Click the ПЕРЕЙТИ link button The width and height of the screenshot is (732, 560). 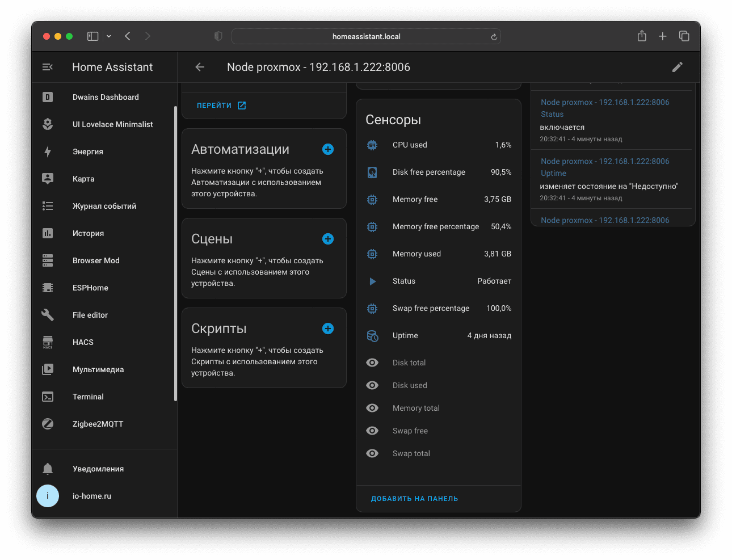221,106
